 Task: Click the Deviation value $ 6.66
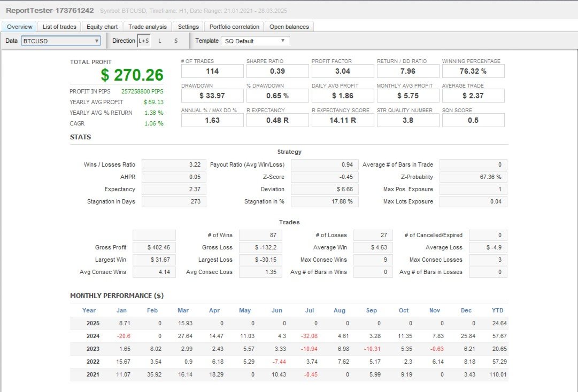coord(325,189)
